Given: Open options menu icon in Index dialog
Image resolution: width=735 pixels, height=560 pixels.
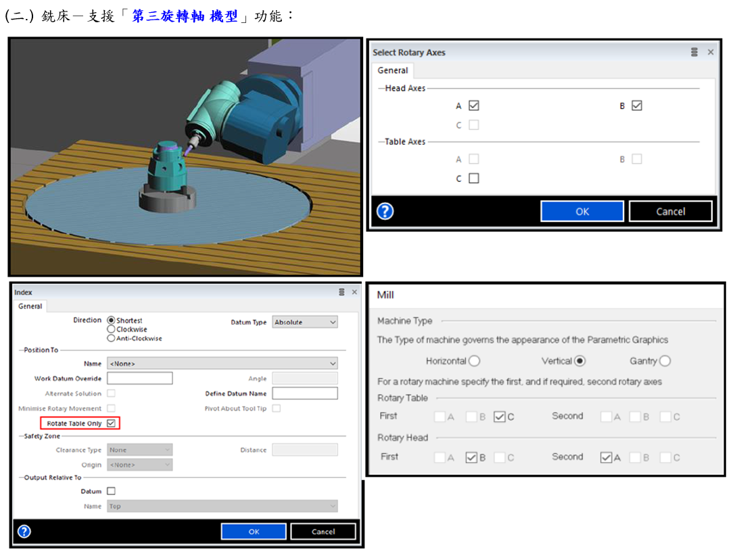Looking at the screenshot, I should point(341,292).
